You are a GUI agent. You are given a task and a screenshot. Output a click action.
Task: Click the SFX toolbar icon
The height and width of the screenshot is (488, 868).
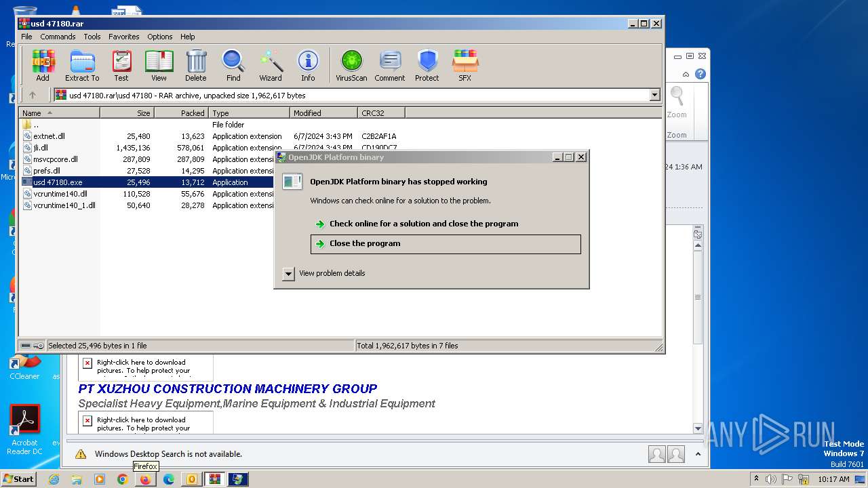[465, 66]
